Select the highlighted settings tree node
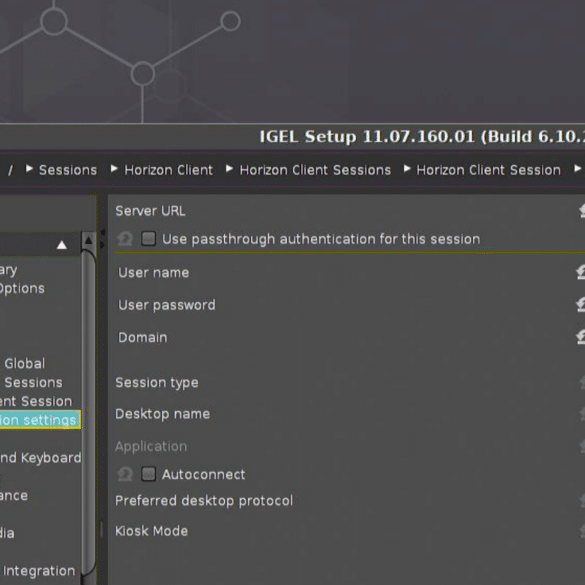Viewport: 585px width, 585px height. (x=40, y=420)
